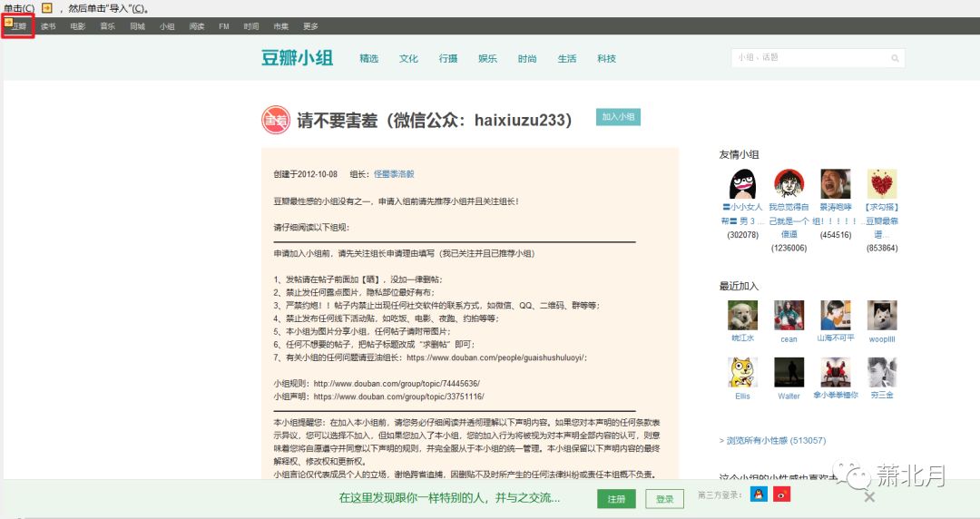Click the small yellow arrow icon over 豆瓣
Viewport: 980px width, 519px height.
[8, 22]
